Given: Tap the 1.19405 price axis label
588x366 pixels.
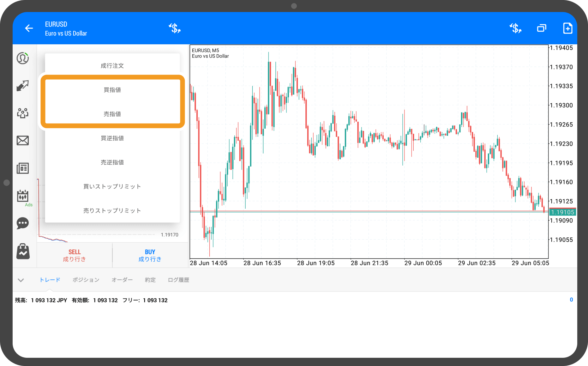Looking at the screenshot, I should click(561, 48).
